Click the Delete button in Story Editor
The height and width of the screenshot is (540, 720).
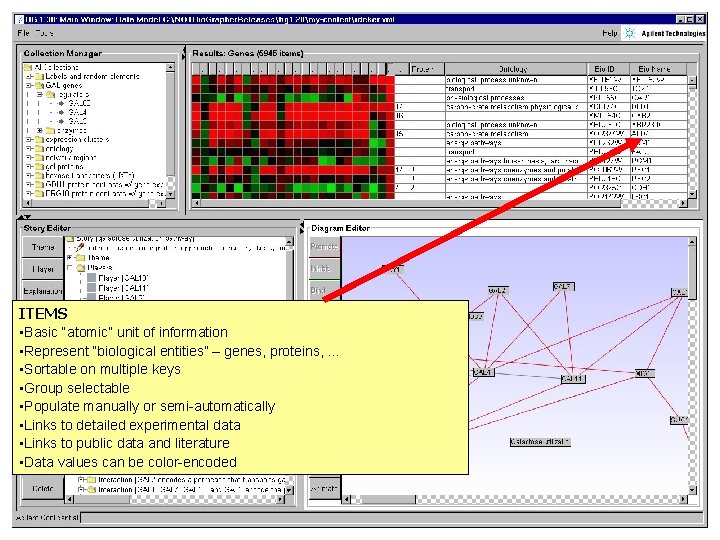(43, 489)
